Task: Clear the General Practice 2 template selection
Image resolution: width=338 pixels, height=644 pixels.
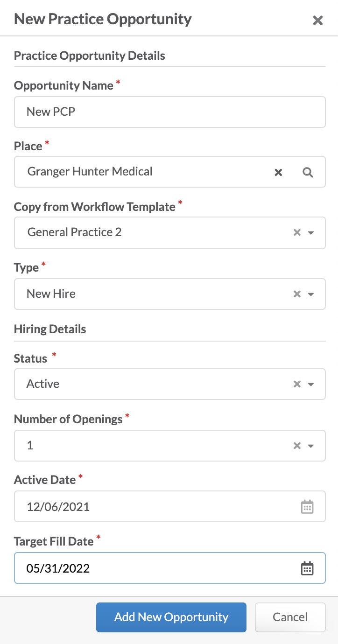Action: [x=297, y=232]
